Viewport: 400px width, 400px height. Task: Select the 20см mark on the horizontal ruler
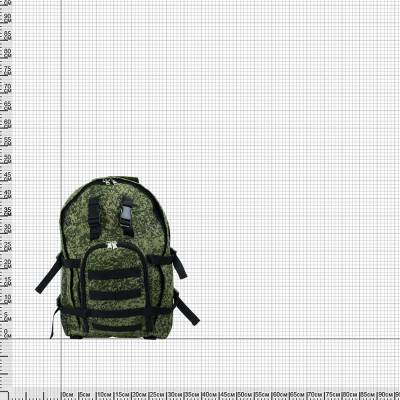click(x=139, y=395)
